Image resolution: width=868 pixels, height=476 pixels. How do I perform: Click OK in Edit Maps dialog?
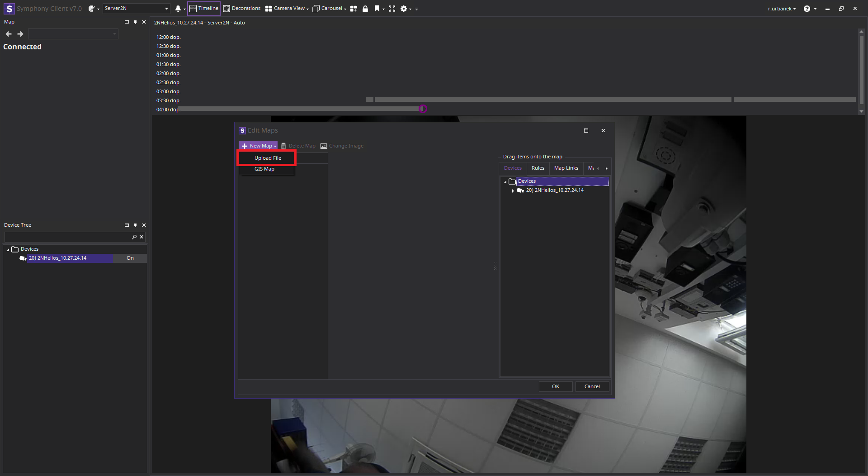(x=556, y=386)
